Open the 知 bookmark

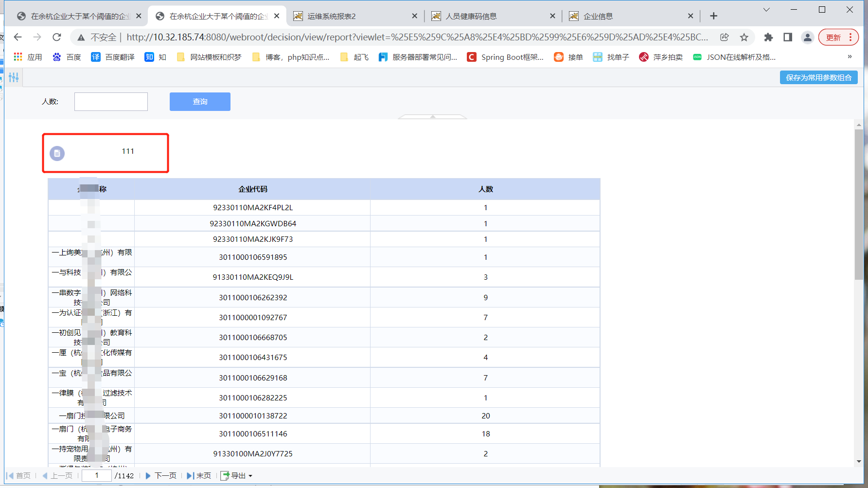coord(156,57)
